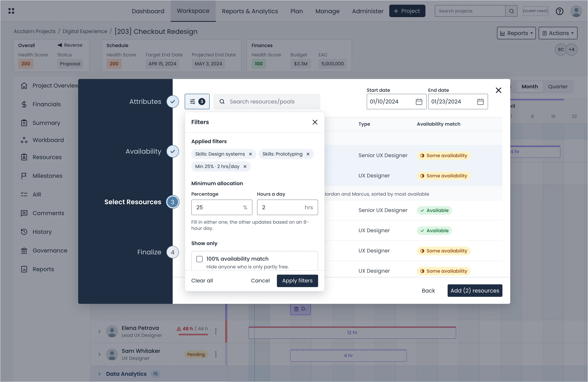The width and height of the screenshot is (588, 382).
Task: Click the search projects magnifier icon
Action: [511, 11]
